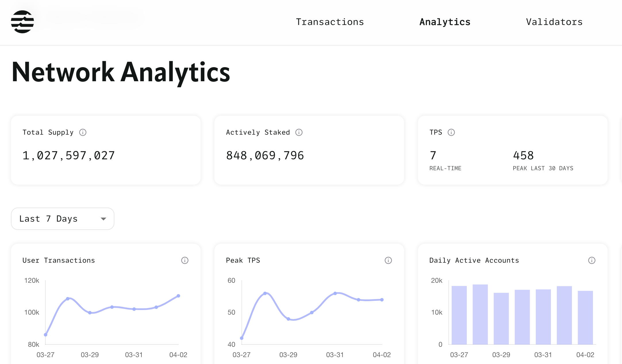
Task: Click the Aptos logo icon
Action: coord(22,22)
